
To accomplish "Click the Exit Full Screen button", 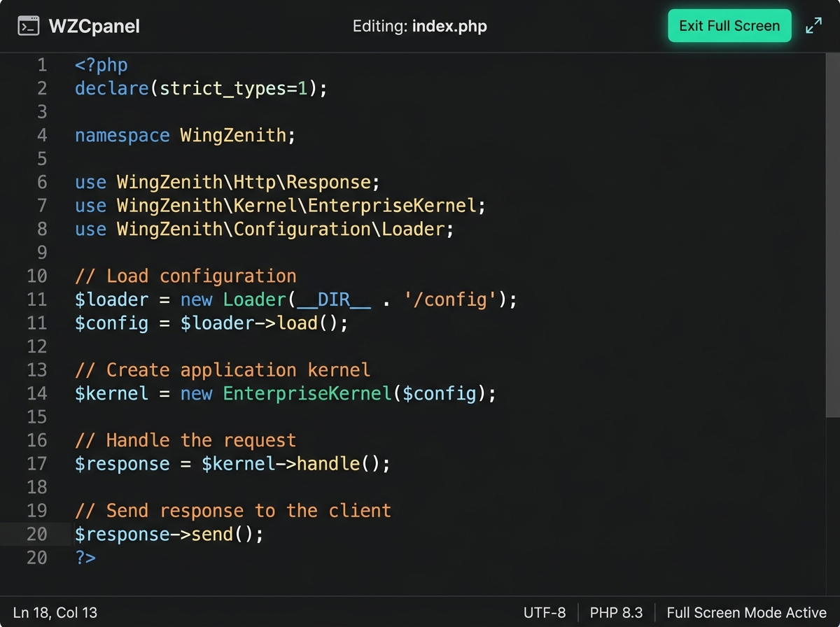I will [x=729, y=26].
